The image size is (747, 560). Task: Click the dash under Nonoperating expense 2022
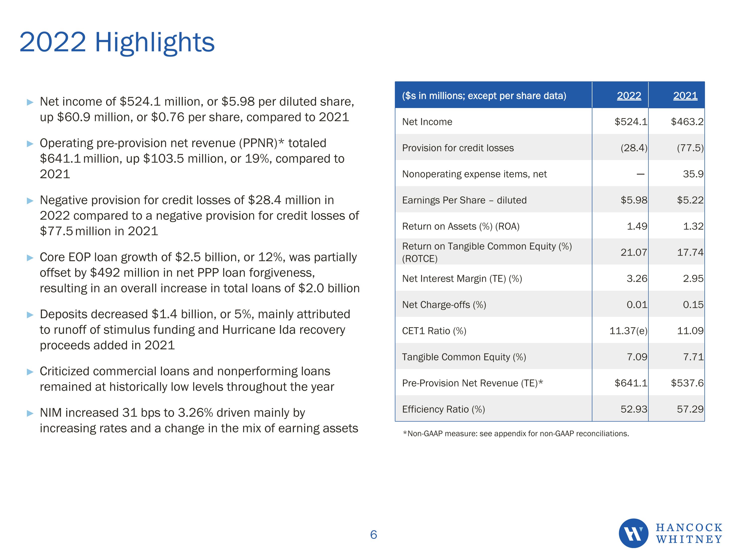click(640, 174)
